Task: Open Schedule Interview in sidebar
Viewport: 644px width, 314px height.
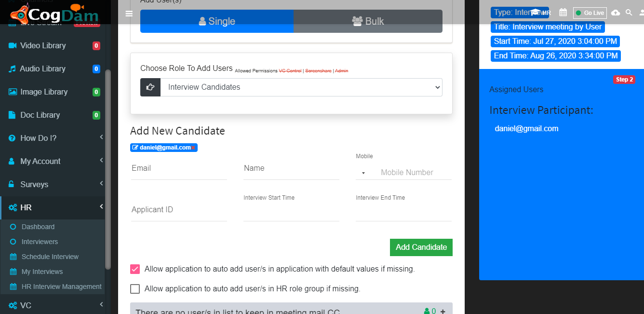Action: (x=50, y=257)
